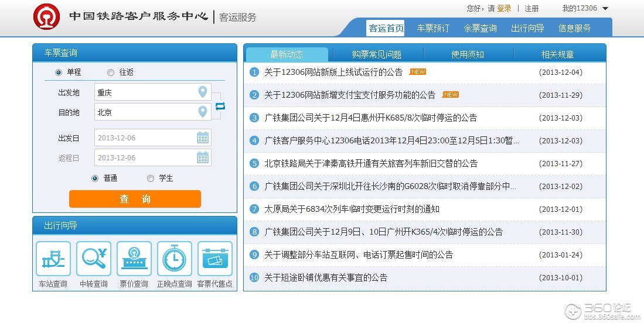Image resolution: width=644 pixels, height=323 pixels.
Task: Open 广州开K365/4次临时停运 notice
Action: 384,232
